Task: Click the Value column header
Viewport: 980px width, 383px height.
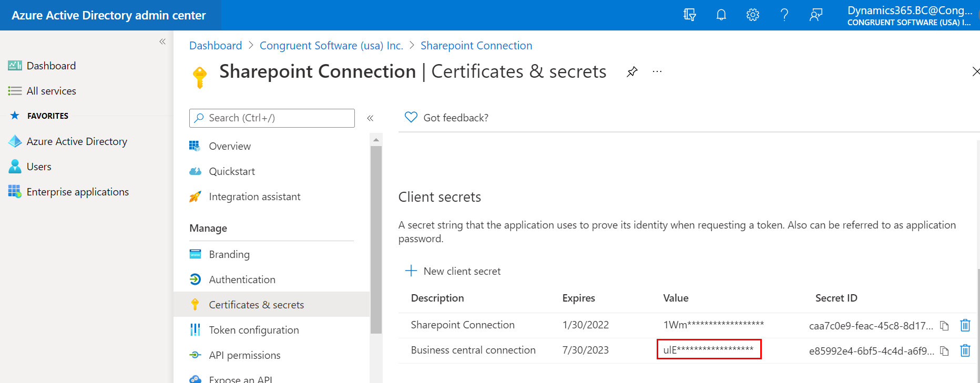Action: 676,298
